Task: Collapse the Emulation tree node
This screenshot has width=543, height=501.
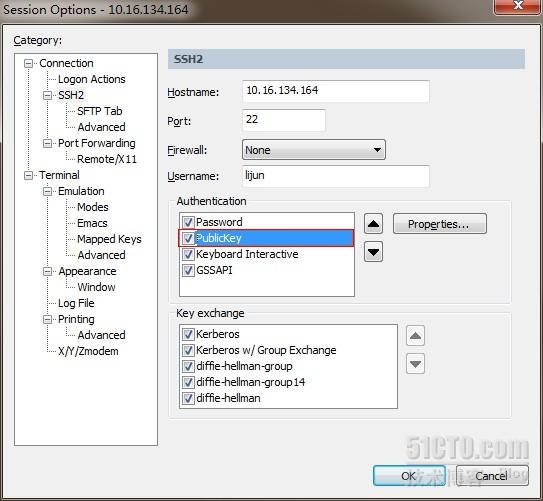Action: [x=47, y=191]
